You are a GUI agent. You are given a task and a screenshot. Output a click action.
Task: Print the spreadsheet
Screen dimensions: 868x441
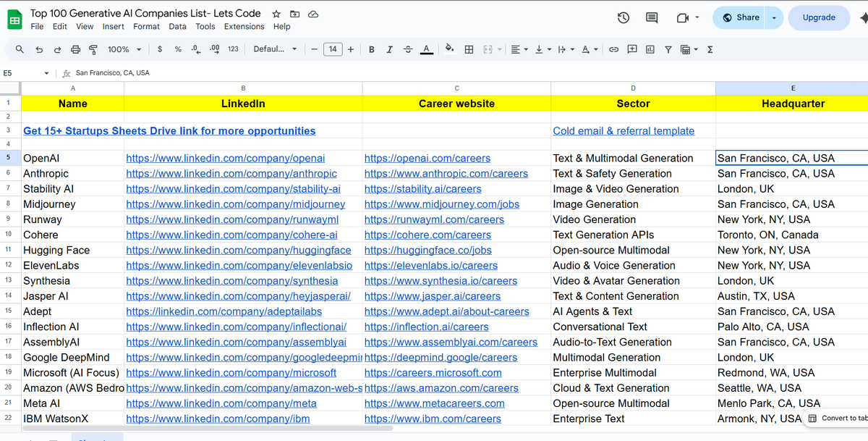[76, 49]
